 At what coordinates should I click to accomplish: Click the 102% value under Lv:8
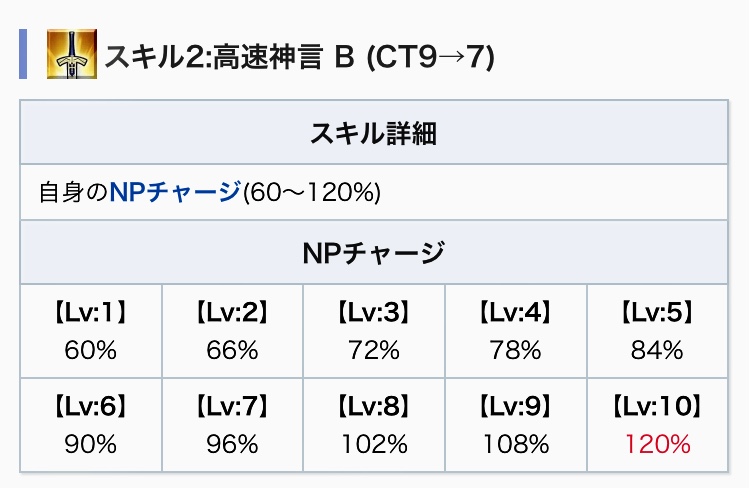[374, 442]
